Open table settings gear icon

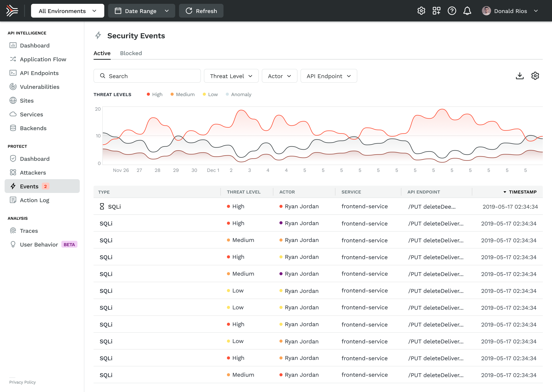535,76
